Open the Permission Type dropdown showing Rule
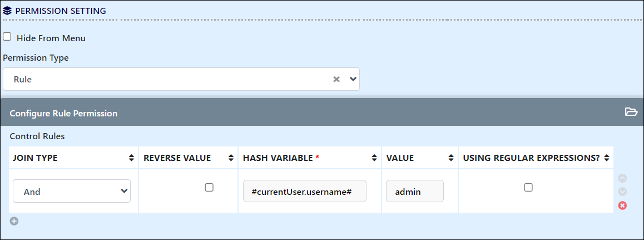Viewport: 644px width, 240px height. coord(181,79)
